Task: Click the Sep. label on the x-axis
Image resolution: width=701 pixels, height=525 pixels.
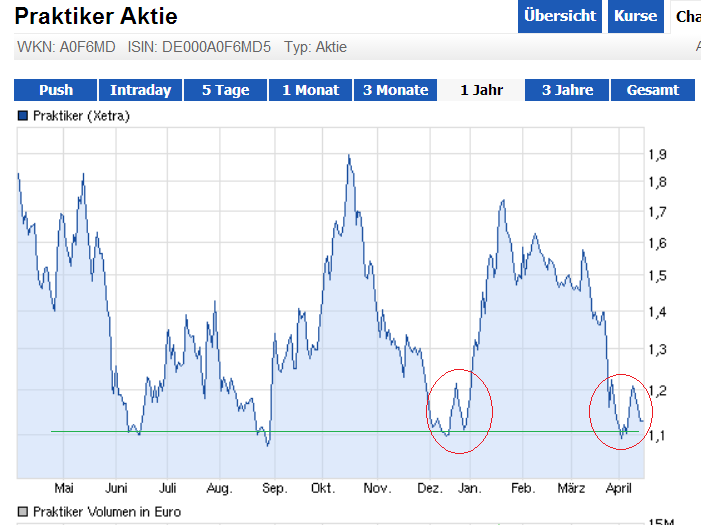Action: (274, 488)
